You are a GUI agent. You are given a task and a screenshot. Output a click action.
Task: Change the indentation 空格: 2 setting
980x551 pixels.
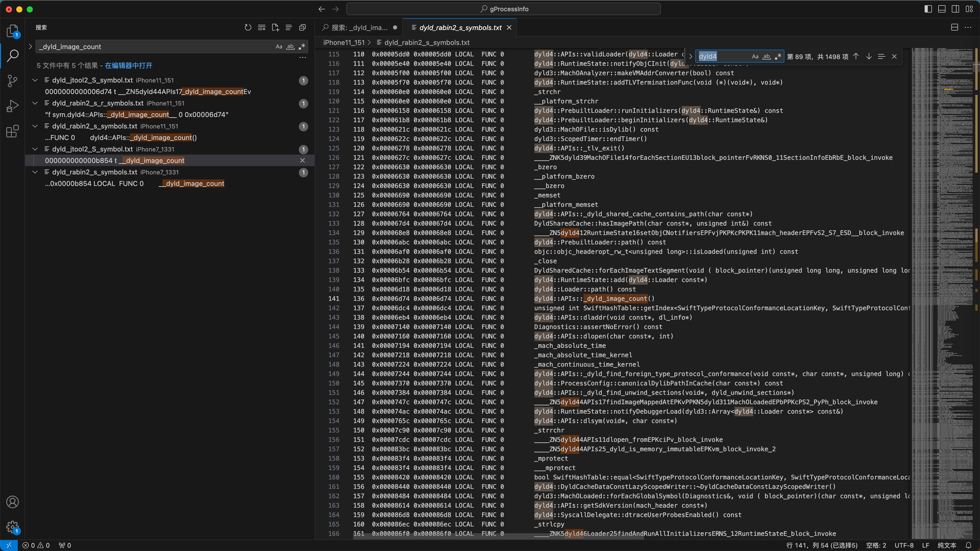click(876, 545)
